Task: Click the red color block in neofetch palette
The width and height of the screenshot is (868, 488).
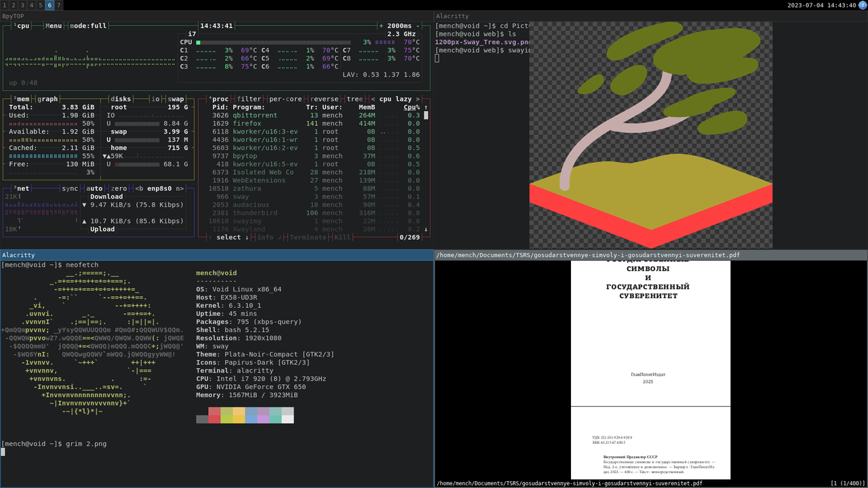Action: (214, 415)
